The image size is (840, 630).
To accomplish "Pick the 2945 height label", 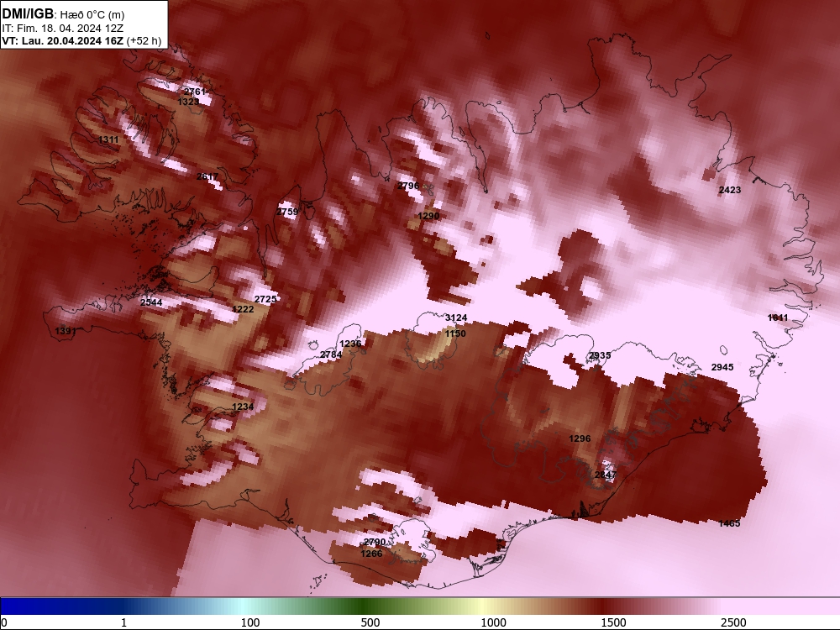I will click(x=722, y=368).
